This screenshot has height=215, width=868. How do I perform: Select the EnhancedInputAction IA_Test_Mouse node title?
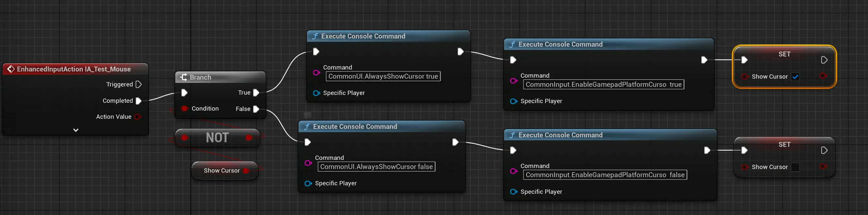click(74, 69)
